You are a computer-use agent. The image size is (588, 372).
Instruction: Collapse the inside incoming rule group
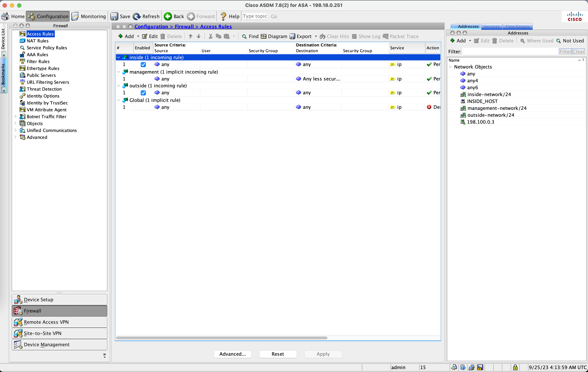118,57
